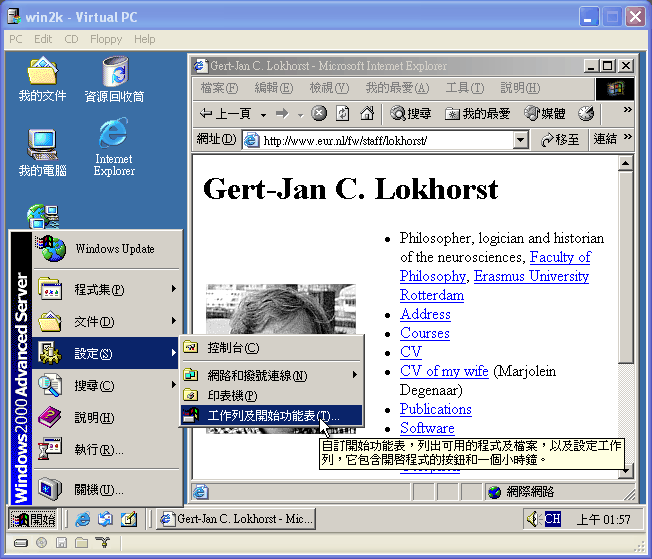Open the Address link
The height and width of the screenshot is (559, 652).
[425, 314]
